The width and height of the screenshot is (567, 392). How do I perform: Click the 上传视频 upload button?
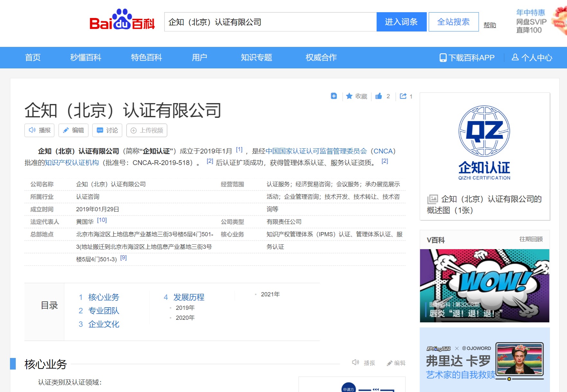(147, 130)
